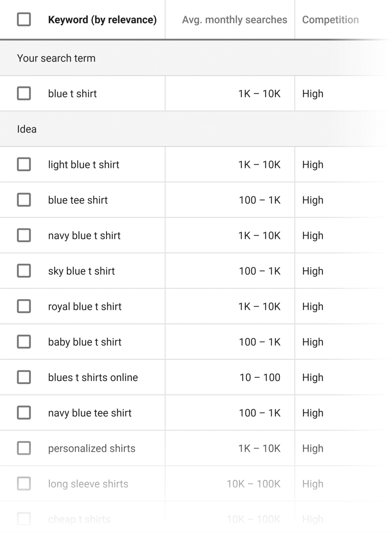Select the 'baby blue t shirt' checkbox
The image size is (392, 533).
click(x=24, y=342)
